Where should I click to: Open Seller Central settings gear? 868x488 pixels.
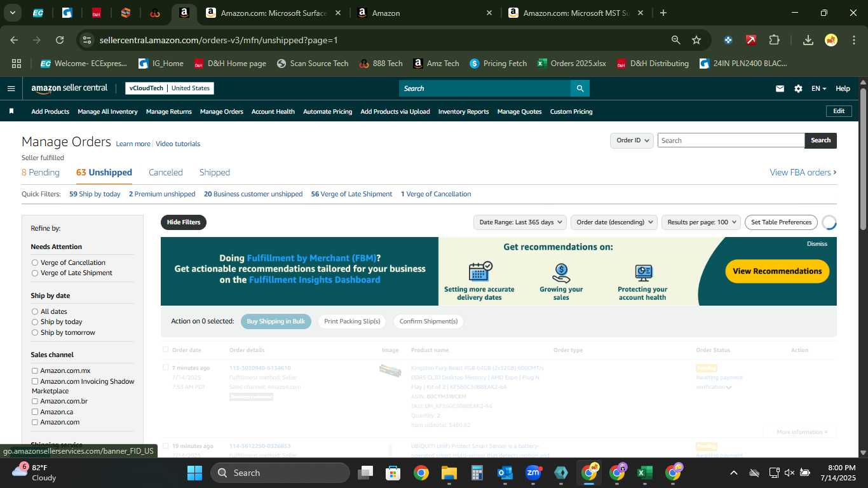[x=798, y=88]
